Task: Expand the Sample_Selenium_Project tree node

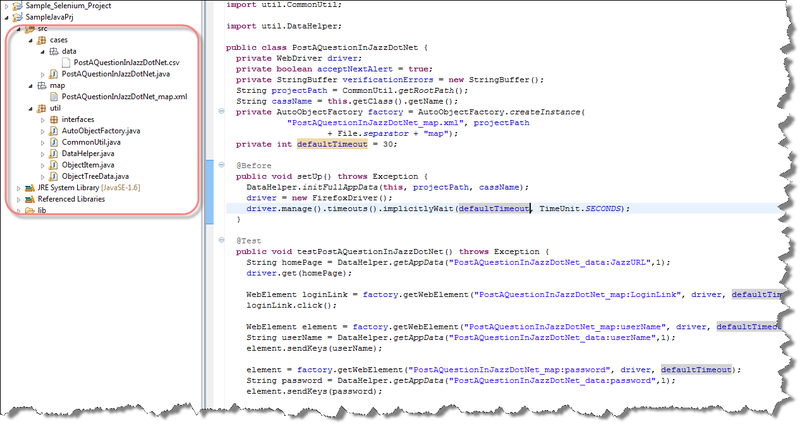Action: coord(7,6)
